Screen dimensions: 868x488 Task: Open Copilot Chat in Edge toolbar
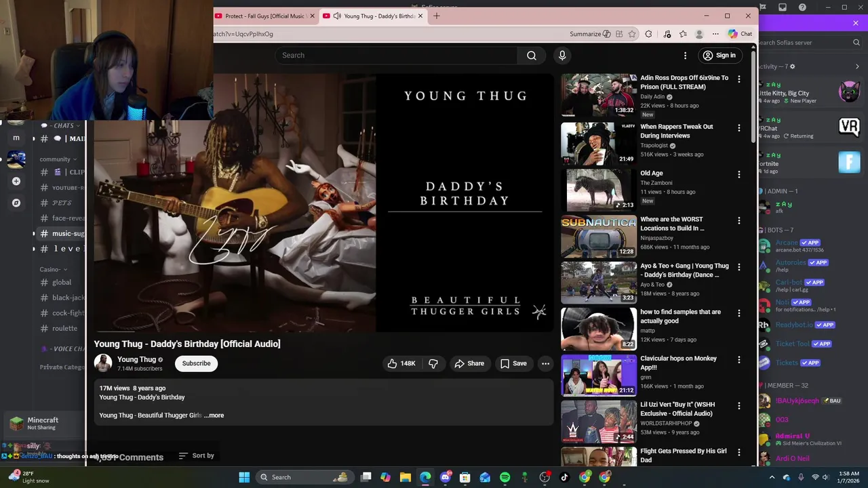[x=740, y=34]
